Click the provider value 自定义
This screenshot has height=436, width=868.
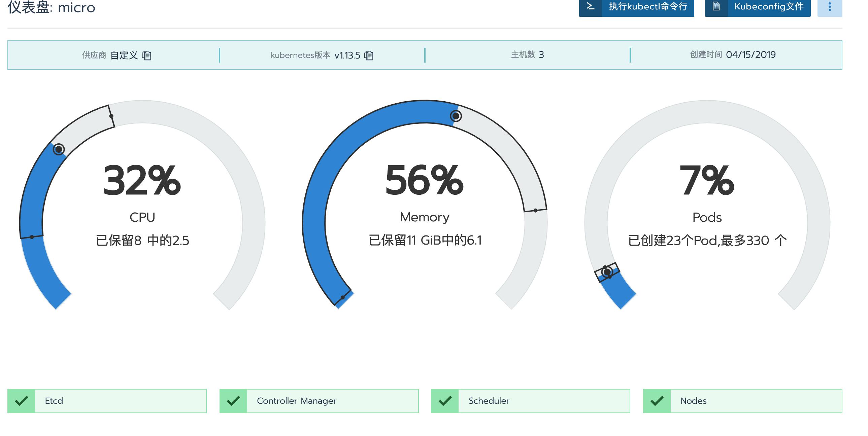124,55
